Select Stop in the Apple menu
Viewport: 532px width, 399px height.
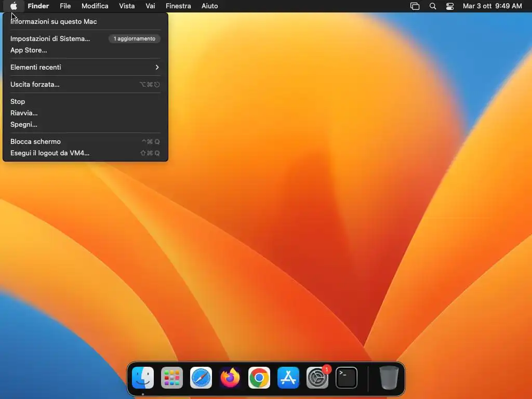(x=85, y=101)
